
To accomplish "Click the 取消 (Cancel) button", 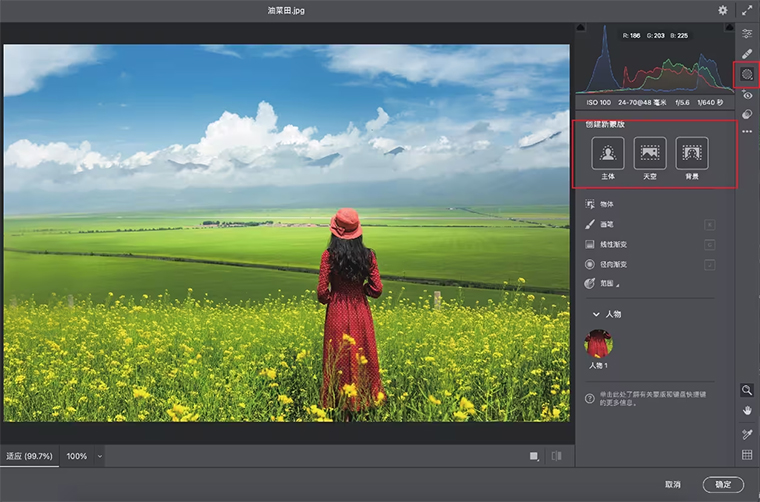I will point(671,484).
